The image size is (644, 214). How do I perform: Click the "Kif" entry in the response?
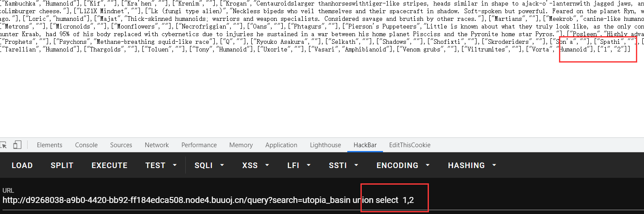[x=96, y=3]
